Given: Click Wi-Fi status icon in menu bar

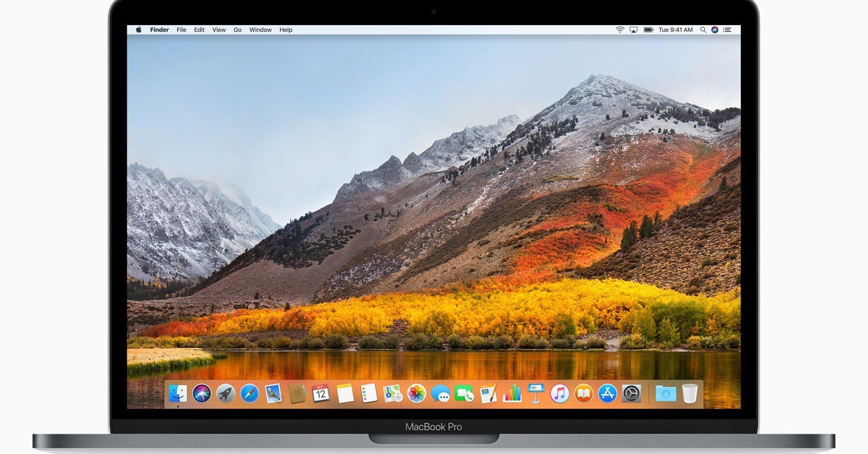Looking at the screenshot, I should pos(620,30).
